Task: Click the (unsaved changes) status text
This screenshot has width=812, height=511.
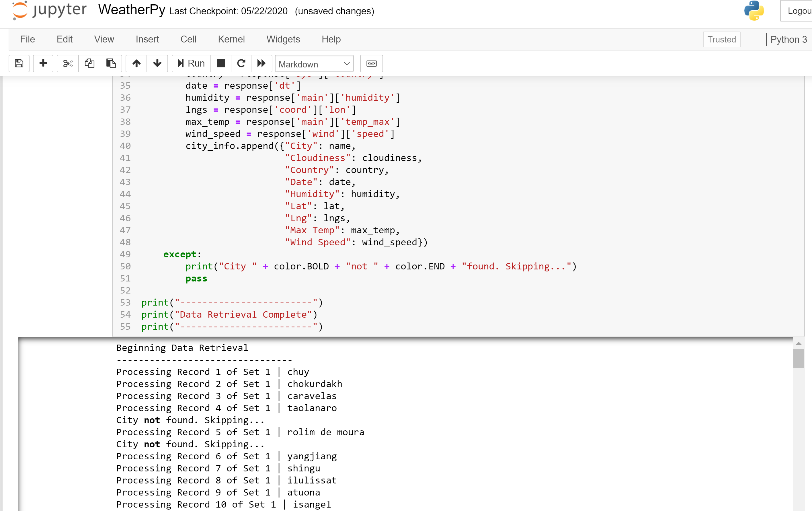Action: click(335, 11)
